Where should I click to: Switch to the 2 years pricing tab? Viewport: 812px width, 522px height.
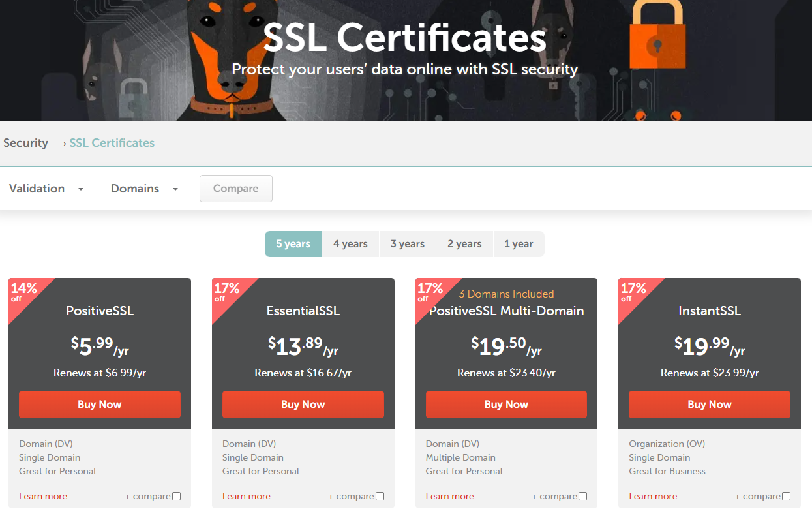pyautogui.click(x=464, y=243)
